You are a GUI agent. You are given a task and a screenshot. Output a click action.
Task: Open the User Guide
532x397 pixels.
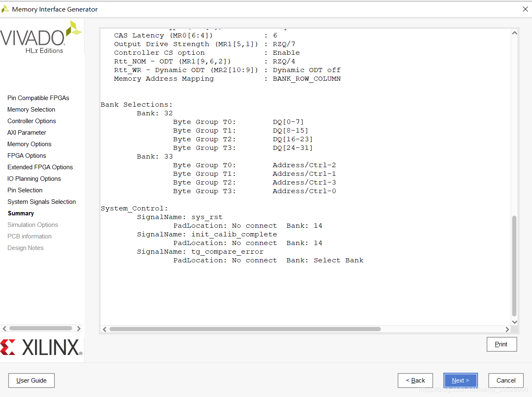click(31, 381)
